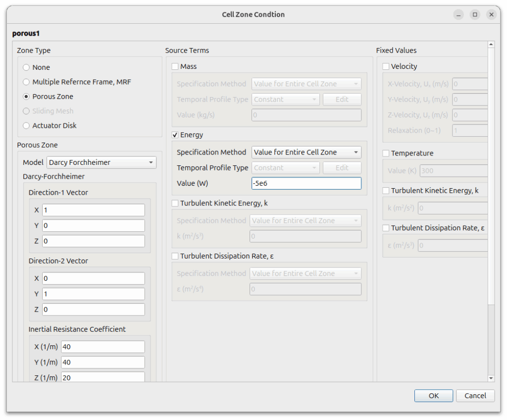Maximize the Cell Zone Condtion window
Image resolution: width=507 pixels, height=420 pixels.
coord(475,14)
